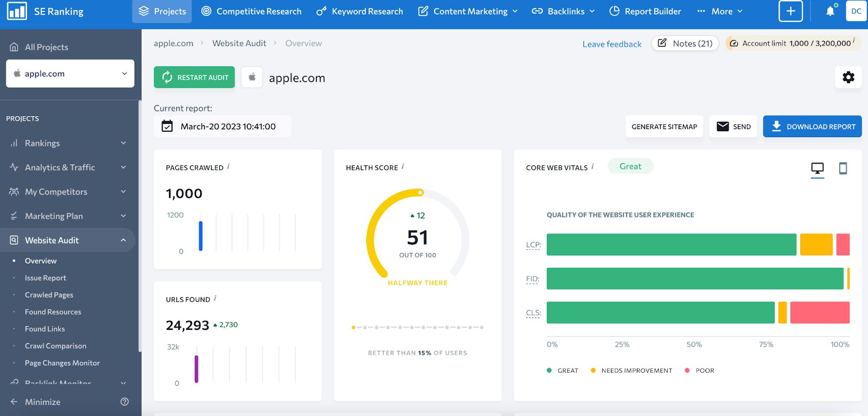This screenshot has height=416, width=868.
Task: Open the More menu
Action: point(719,11)
